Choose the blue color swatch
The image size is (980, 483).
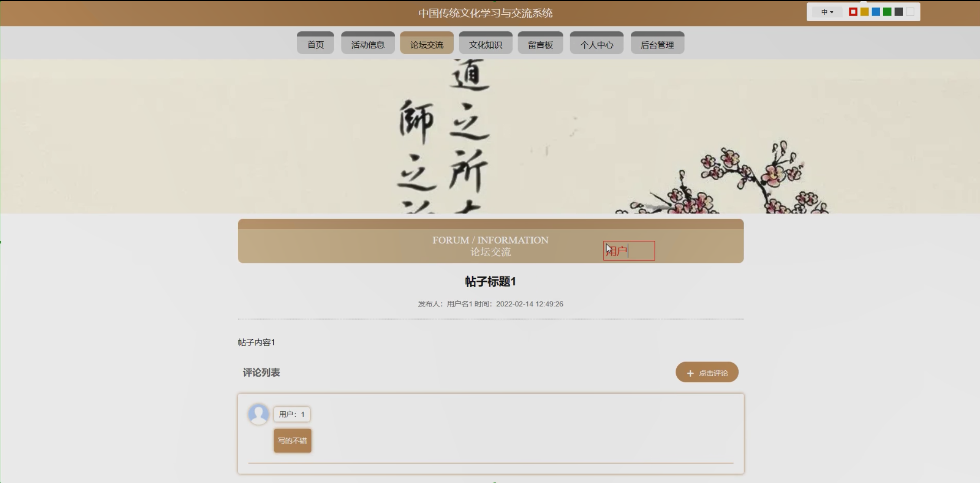point(876,12)
